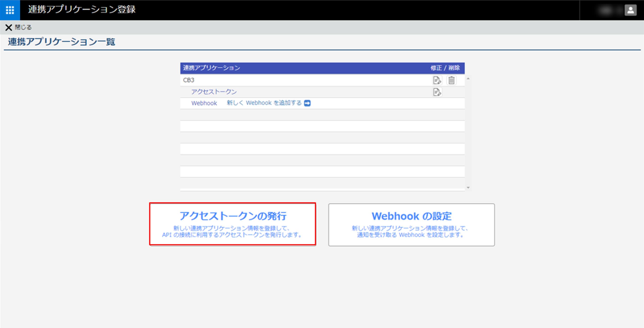Click the Webhook の設定 button
644x328 pixels.
411,225
